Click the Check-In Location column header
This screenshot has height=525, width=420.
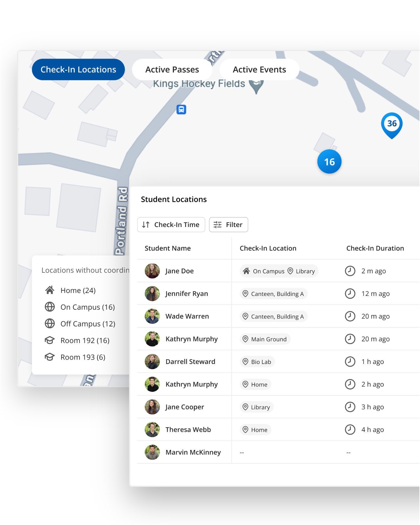click(x=268, y=248)
